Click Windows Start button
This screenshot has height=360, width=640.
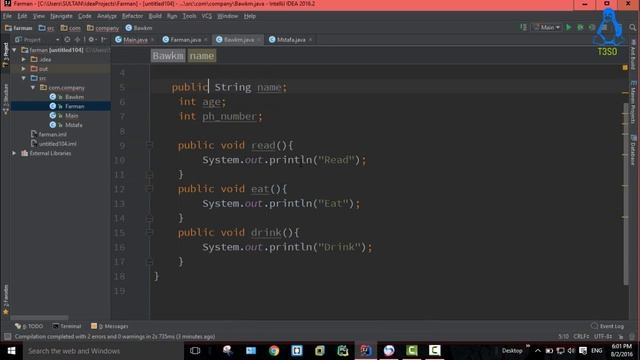tap(11, 351)
